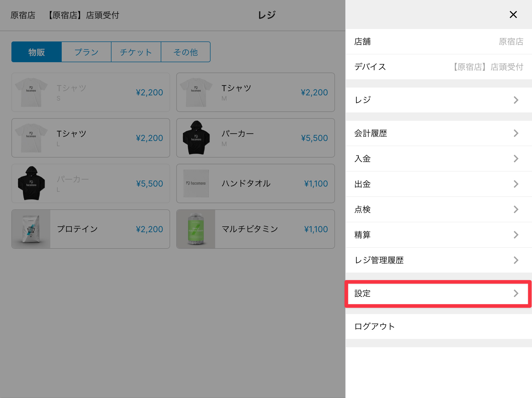Select the 出金 menu item
Screen dimensions: 532x398
tap(438, 184)
